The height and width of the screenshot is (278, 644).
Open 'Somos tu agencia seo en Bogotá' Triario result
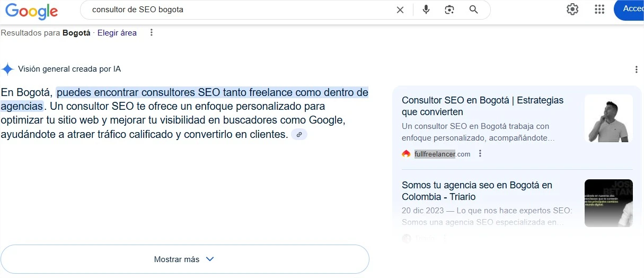477,191
